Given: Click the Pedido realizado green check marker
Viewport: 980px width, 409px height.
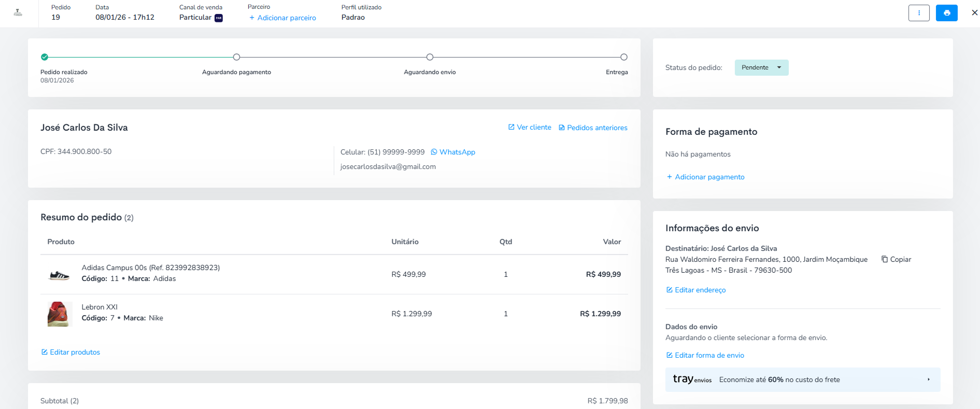Looking at the screenshot, I should click(45, 57).
